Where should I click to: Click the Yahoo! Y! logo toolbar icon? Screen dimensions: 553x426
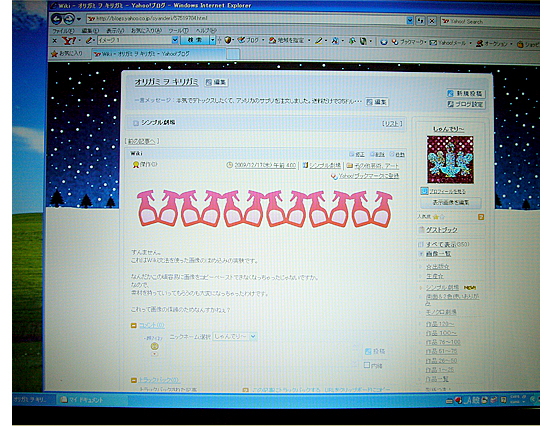[69, 41]
